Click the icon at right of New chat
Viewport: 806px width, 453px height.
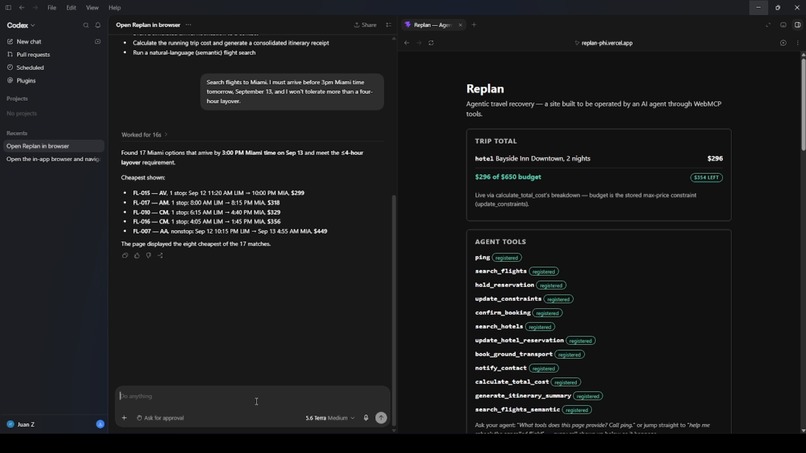[x=98, y=42]
